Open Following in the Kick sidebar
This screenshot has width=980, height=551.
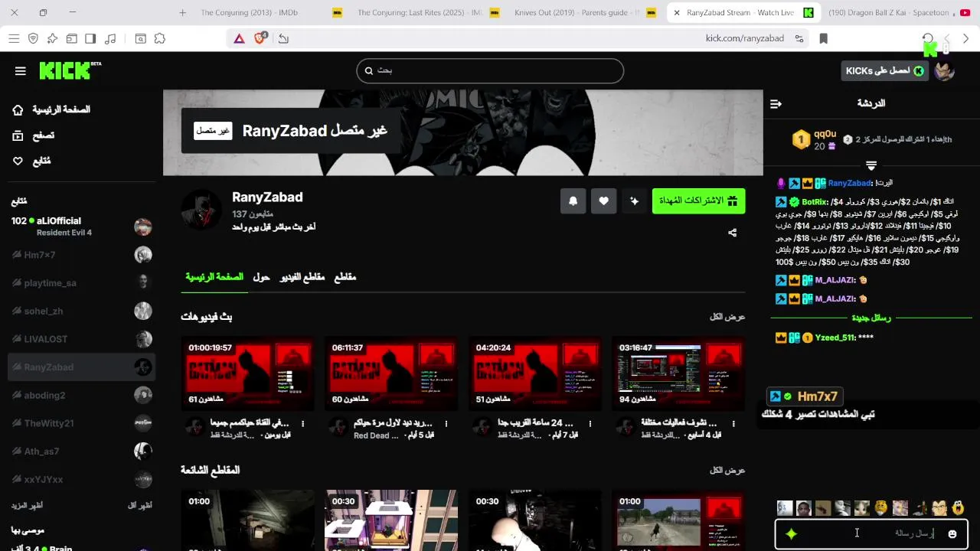pyautogui.click(x=31, y=161)
